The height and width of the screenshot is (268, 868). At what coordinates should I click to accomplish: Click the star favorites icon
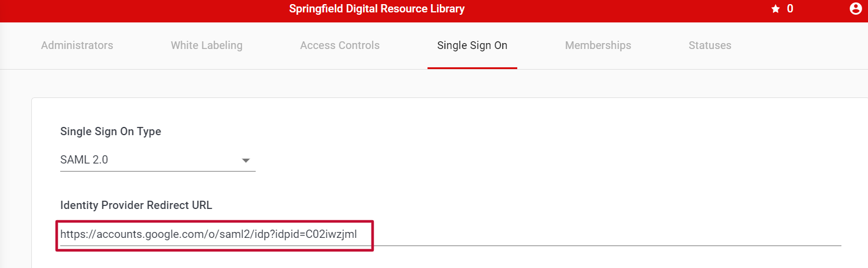click(776, 9)
